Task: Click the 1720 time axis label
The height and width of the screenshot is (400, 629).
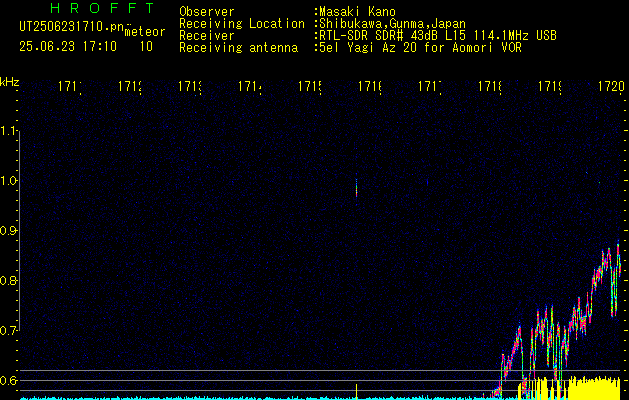Action: [611, 86]
